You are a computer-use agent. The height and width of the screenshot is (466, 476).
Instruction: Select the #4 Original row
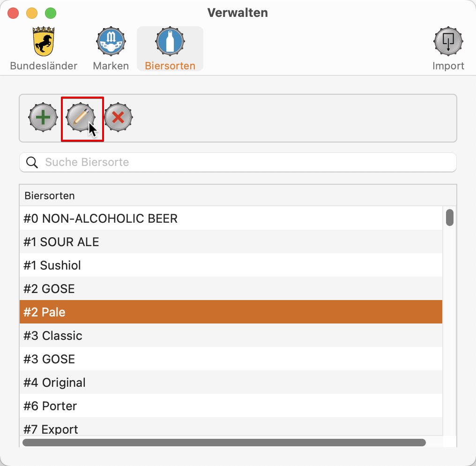(231, 383)
